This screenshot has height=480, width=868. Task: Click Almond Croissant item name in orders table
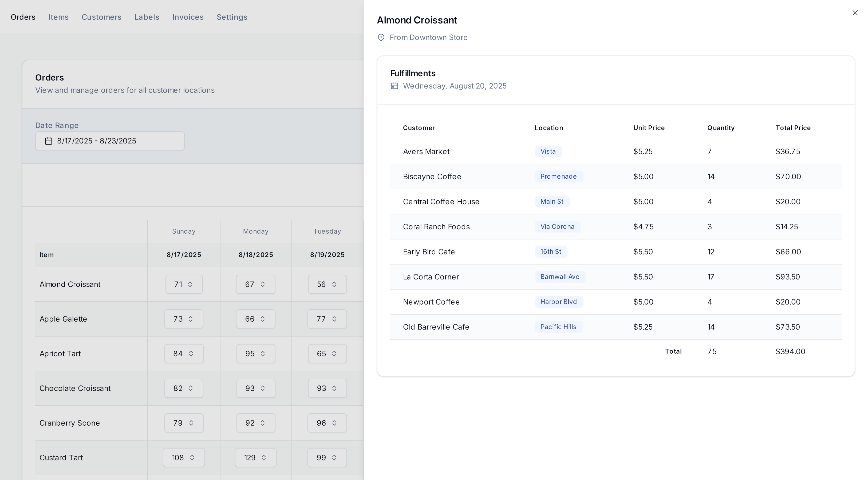click(70, 284)
